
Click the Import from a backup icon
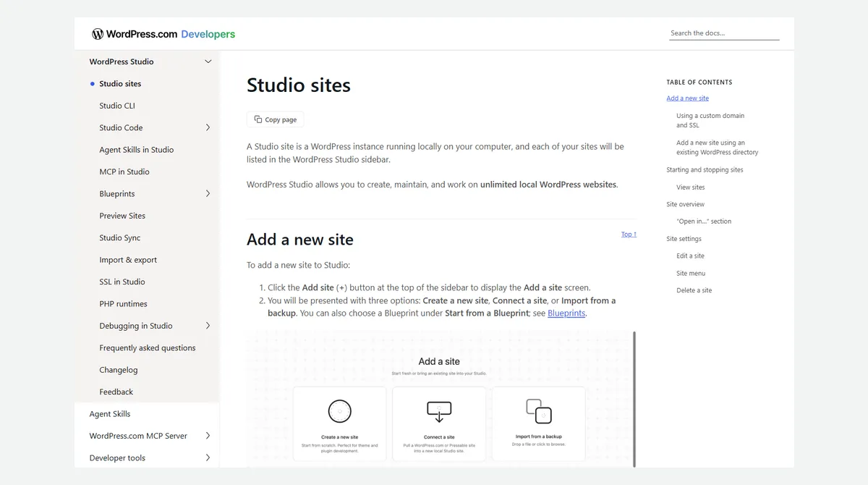click(538, 411)
